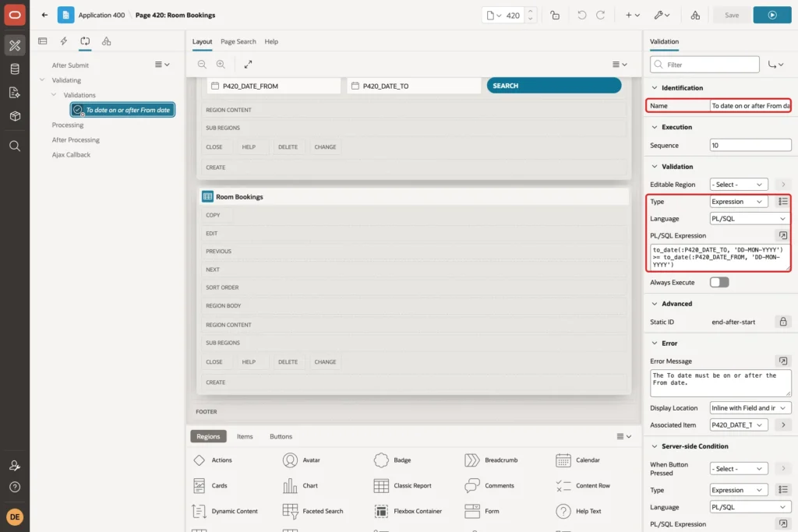Run the page with play button
Viewport: 798px width, 532px height.
[772, 16]
